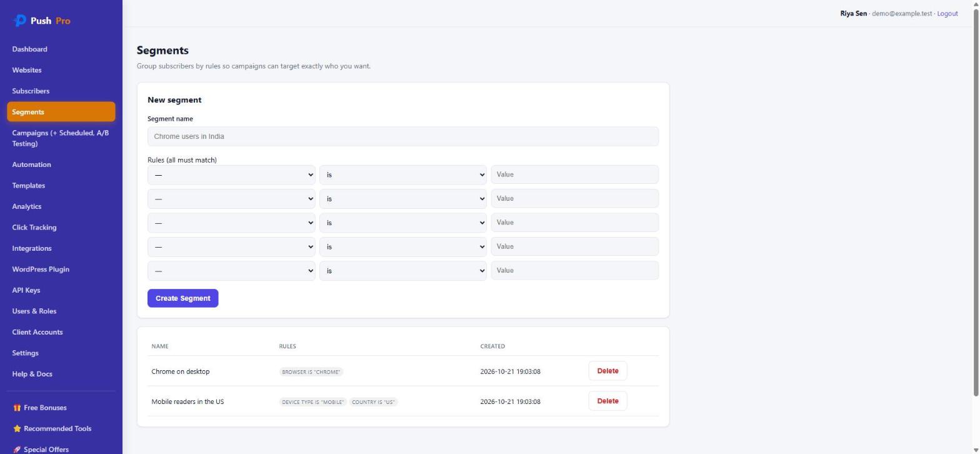Open Settings in sidebar
Viewport: 980px width, 454px height.
61,353
